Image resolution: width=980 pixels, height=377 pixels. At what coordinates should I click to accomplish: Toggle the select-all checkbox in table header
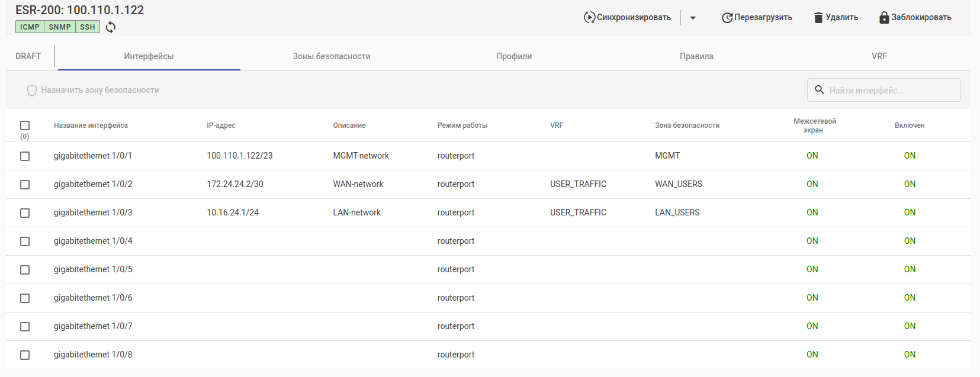pos(25,125)
